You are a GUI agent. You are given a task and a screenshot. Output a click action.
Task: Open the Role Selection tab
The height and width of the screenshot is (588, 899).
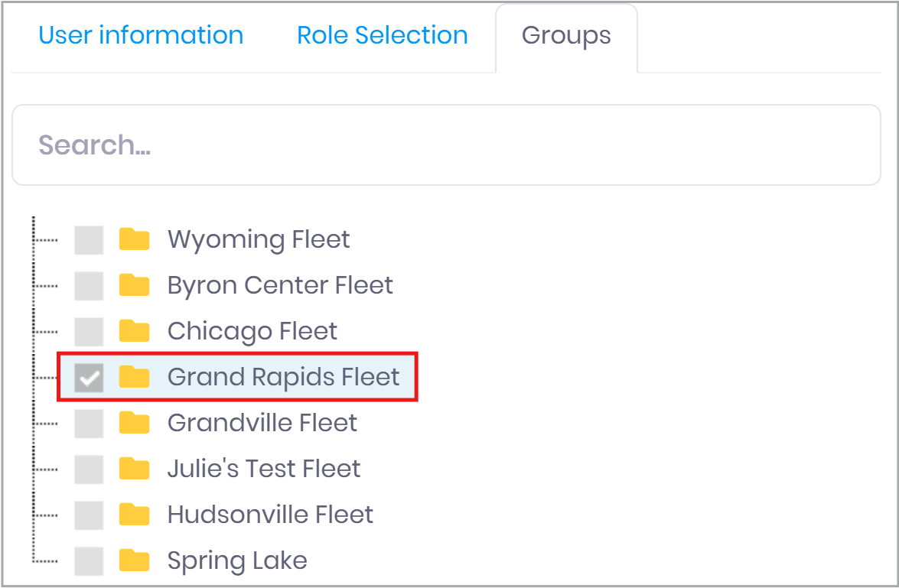[x=383, y=35]
